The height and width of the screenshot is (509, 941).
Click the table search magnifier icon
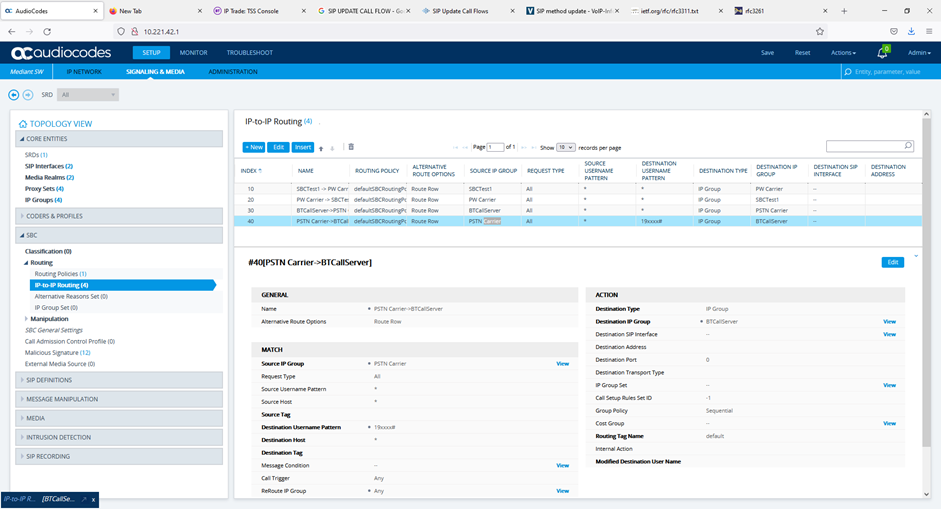[908, 146]
